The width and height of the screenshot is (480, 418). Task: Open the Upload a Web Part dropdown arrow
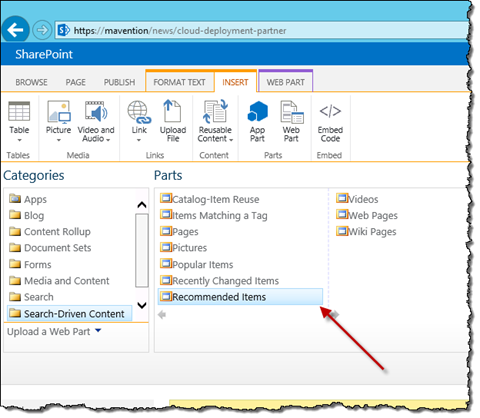click(98, 330)
